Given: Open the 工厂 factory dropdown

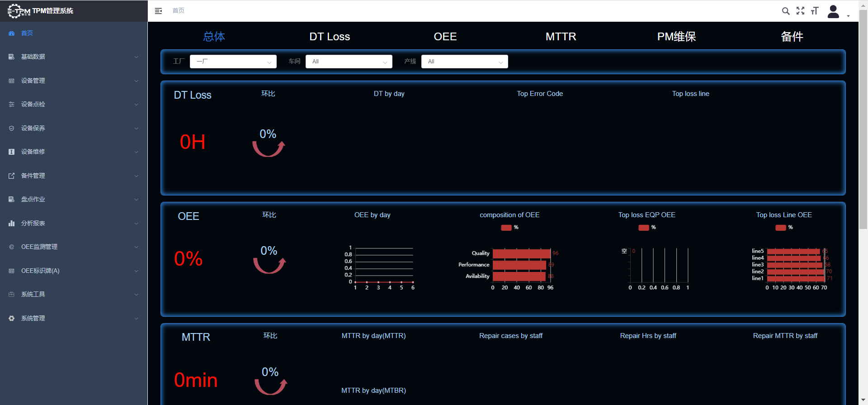Looking at the screenshot, I should pyautogui.click(x=233, y=62).
